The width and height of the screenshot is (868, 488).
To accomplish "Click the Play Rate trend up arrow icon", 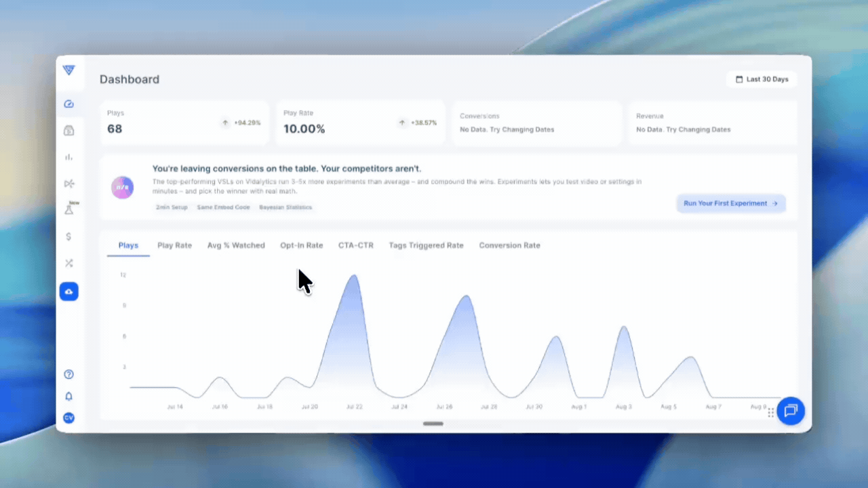I will (401, 123).
